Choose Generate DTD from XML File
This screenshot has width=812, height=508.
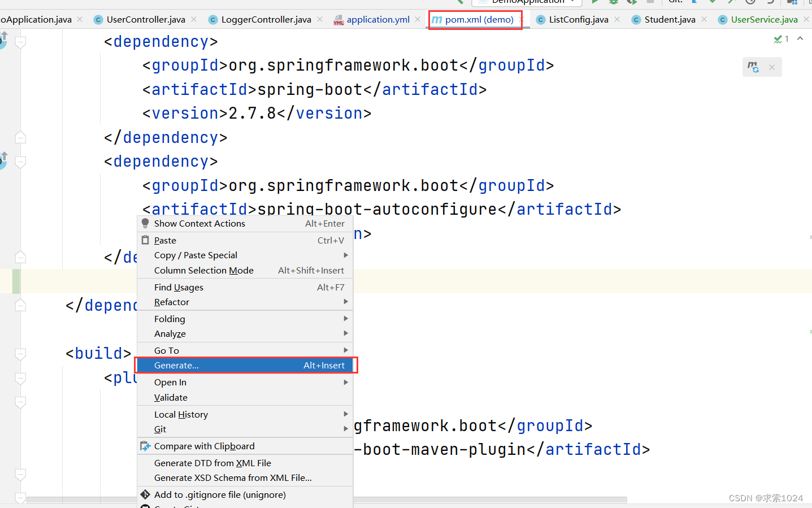(245, 463)
